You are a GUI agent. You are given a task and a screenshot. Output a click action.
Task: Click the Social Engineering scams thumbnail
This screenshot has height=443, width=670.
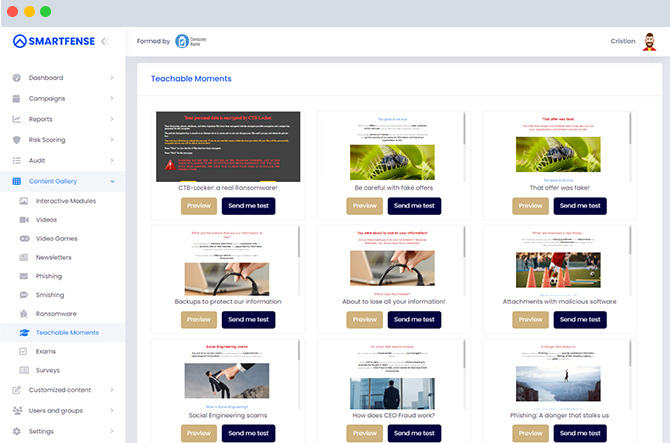(x=227, y=381)
